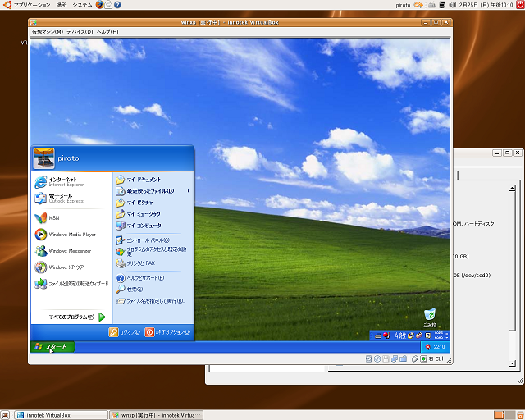Switch to innotek VirtualBox taskbar window
The height and width of the screenshot is (420, 525).
coord(54,414)
